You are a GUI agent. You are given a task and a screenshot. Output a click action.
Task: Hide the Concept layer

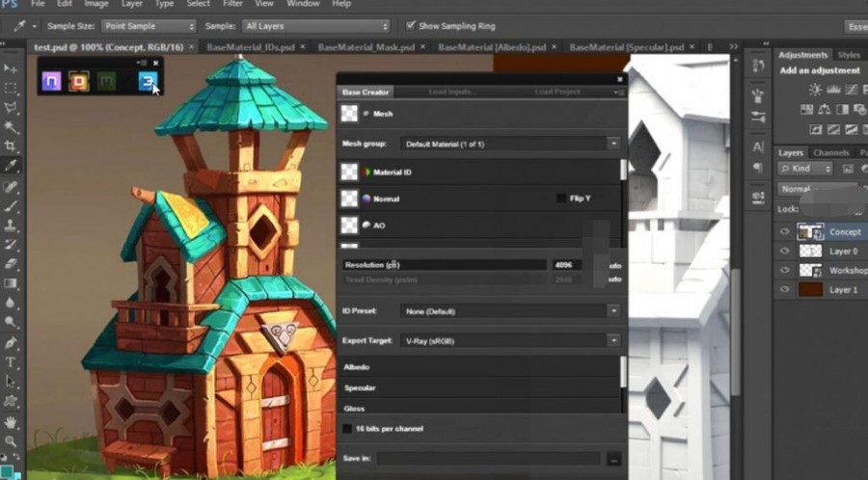coord(784,231)
